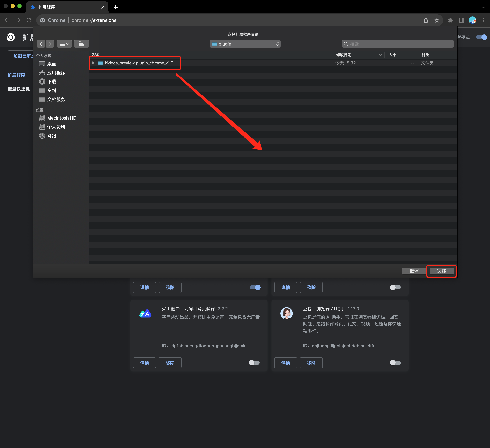490x448 pixels.
Task: Sort files by 大小 column
Action: point(401,55)
